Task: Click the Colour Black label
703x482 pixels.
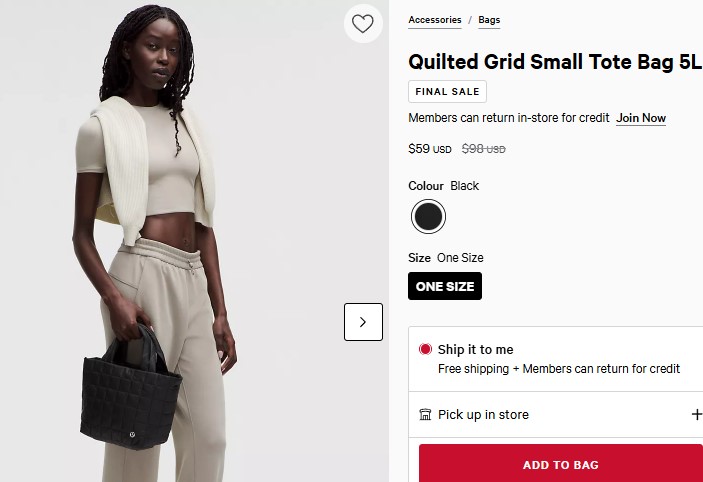Action: (x=443, y=186)
